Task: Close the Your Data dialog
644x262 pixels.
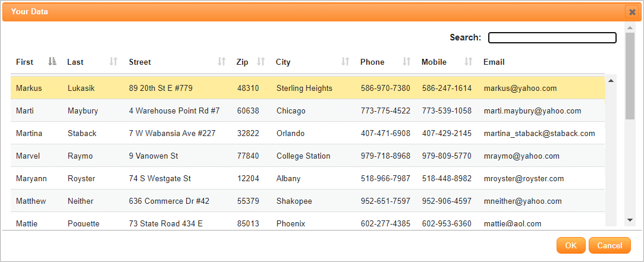Action: (x=632, y=12)
